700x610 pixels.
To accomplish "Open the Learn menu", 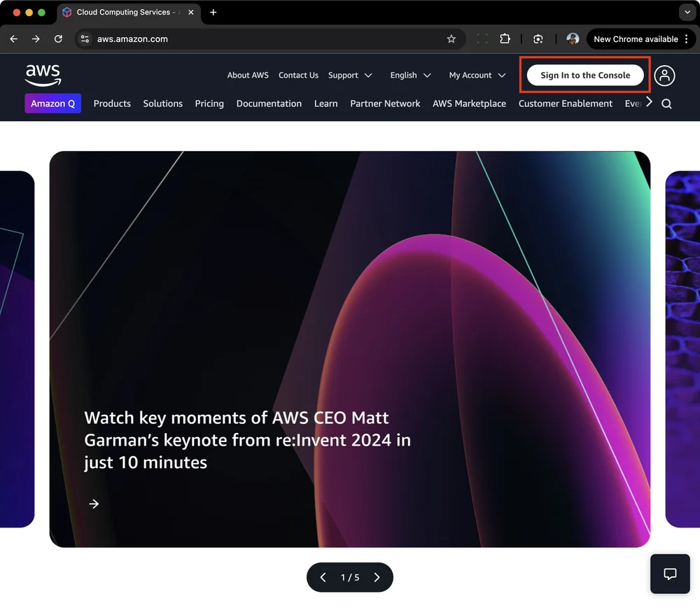I will point(326,104).
